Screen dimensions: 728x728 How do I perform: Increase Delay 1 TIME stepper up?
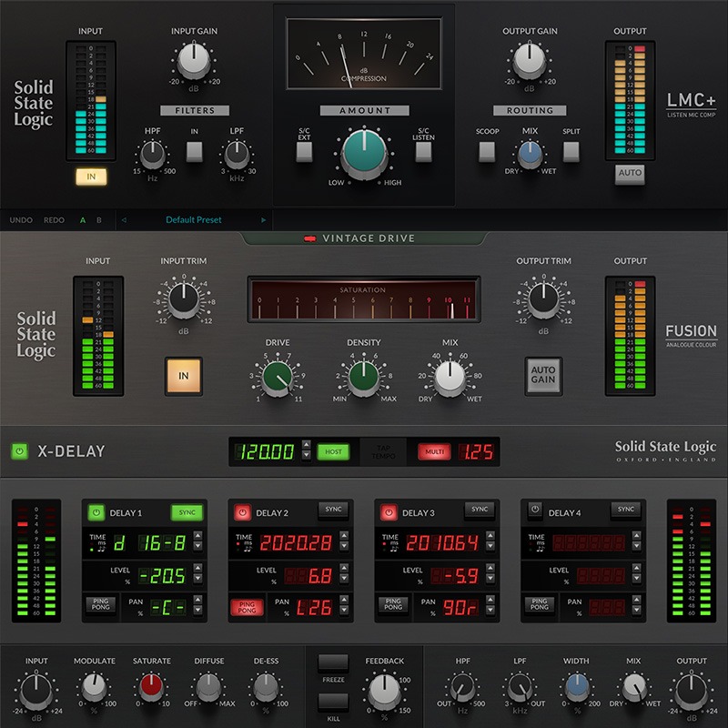click(x=197, y=535)
